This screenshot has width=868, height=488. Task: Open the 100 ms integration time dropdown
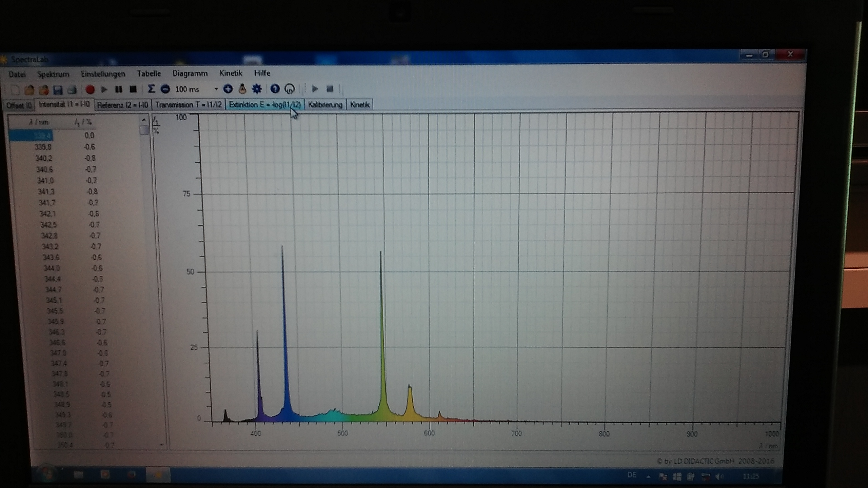point(216,89)
